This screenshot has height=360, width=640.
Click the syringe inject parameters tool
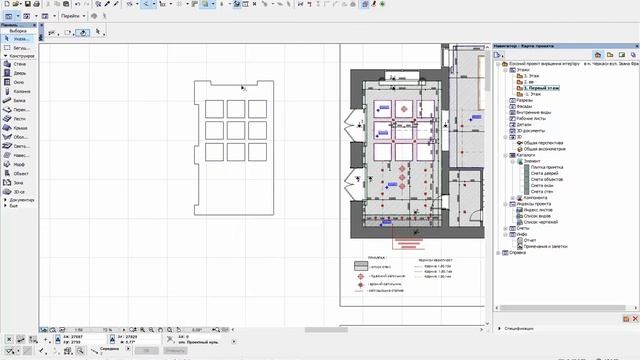pyautogui.click(x=116, y=4)
